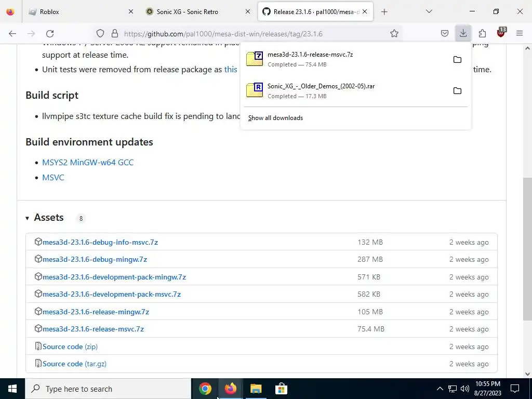532x399 pixels.
Task: Open the MSVC build environment link
Action: [53, 178]
